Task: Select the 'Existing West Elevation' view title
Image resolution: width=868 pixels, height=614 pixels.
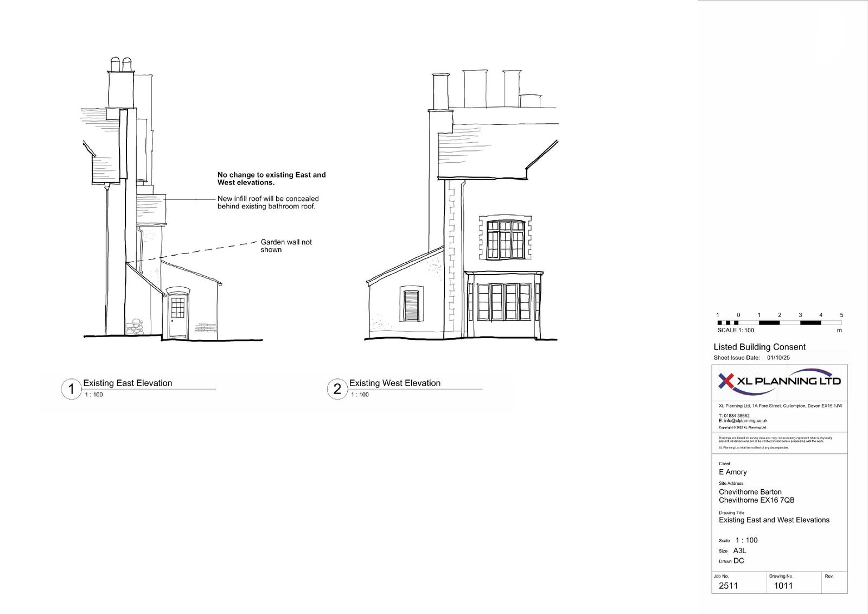Action: [394, 383]
